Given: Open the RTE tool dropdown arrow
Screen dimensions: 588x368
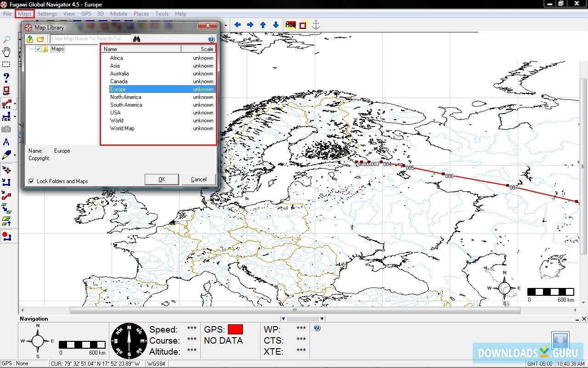Looking at the screenshot, I should pos(15,104).
